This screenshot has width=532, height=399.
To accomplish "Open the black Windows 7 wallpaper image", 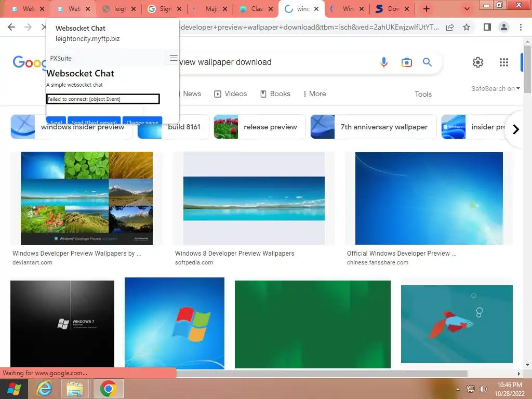I will point(62,324).
